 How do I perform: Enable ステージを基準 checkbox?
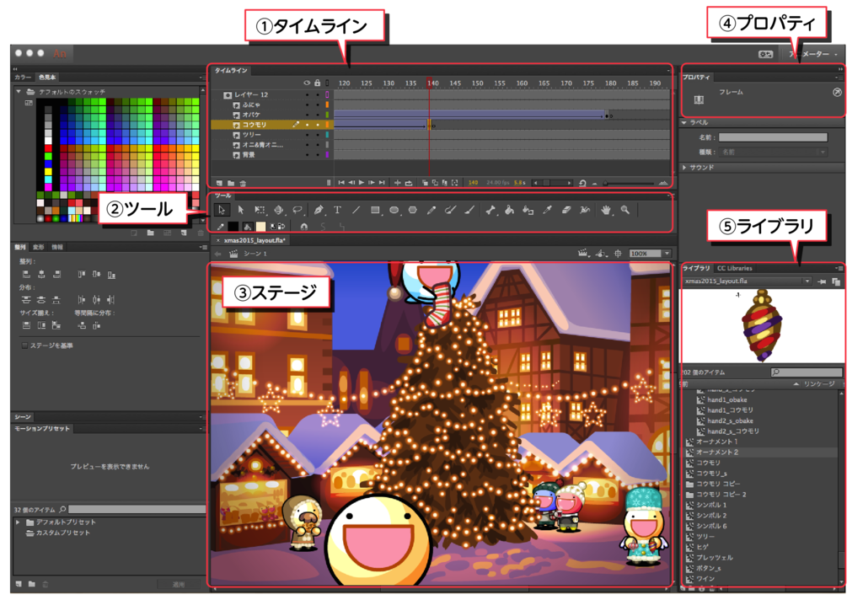(24, 345)
